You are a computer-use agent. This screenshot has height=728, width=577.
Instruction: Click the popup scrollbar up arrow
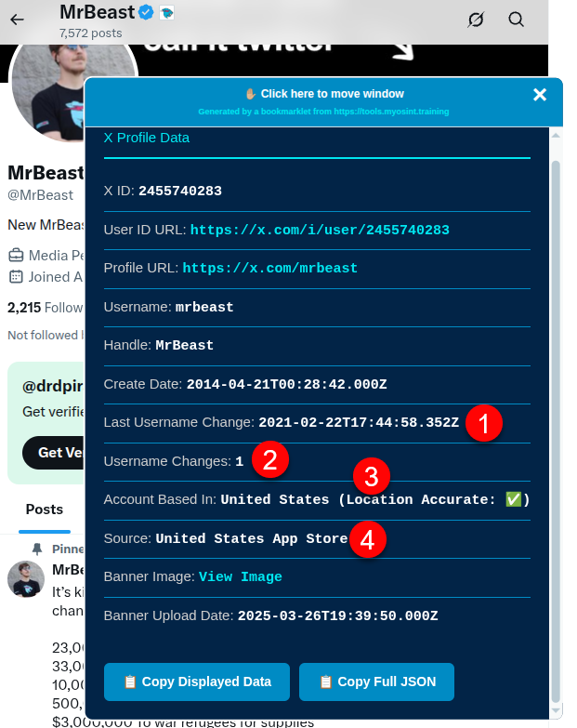[x=556, y=135]
